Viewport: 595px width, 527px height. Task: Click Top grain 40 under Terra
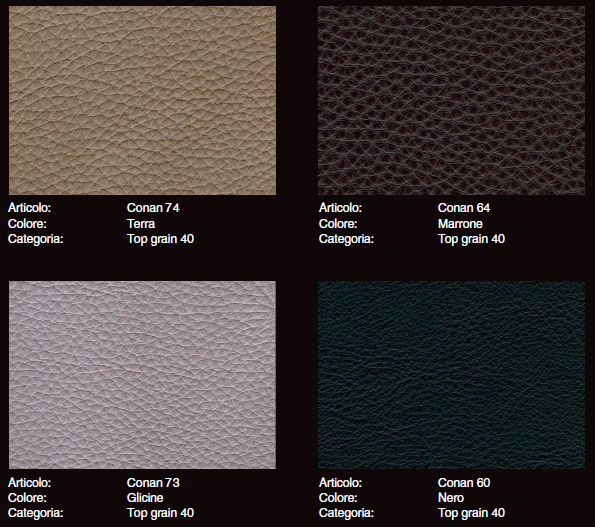pyautogui.click(x=160, y=239)
